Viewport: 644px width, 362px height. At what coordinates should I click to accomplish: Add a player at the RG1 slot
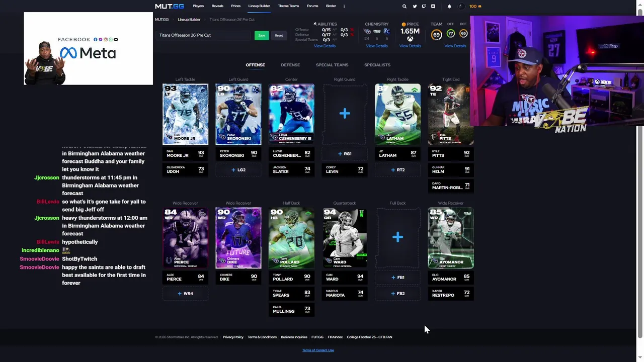tap(345, 154)
